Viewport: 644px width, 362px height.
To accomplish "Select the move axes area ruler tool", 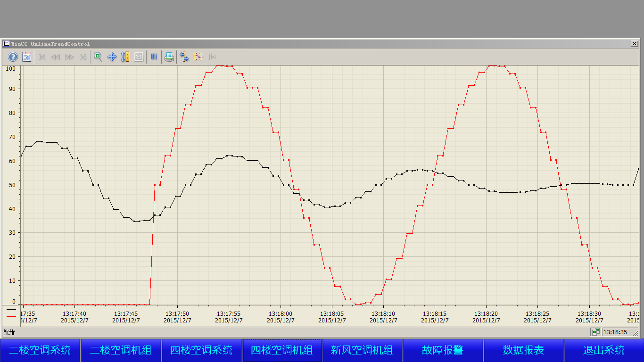I will tap(125, 57).
